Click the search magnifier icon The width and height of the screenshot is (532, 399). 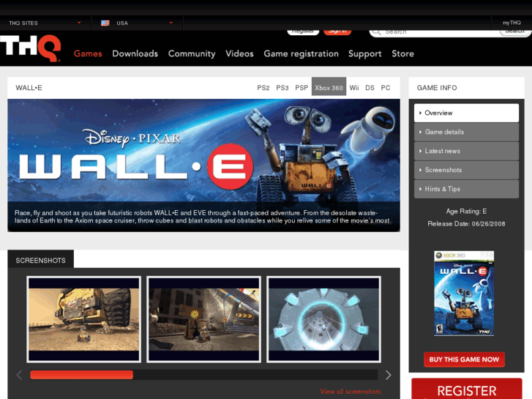[x=376, y=32]
